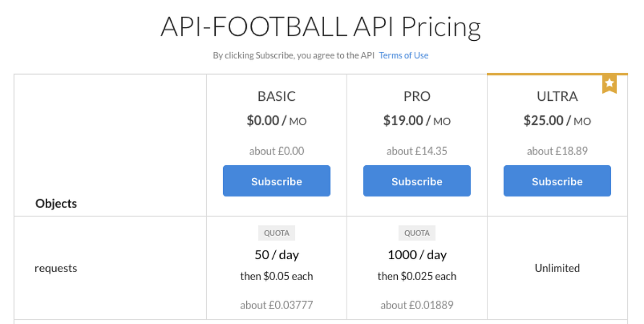644x324 pixels.
Task: Select the PRO plan heading
Action: coord(417,97)
